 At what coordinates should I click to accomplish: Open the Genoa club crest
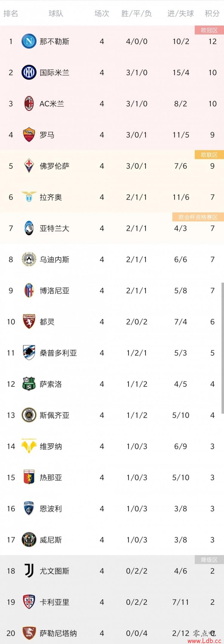pyautogui.click(x=29, y=477)
